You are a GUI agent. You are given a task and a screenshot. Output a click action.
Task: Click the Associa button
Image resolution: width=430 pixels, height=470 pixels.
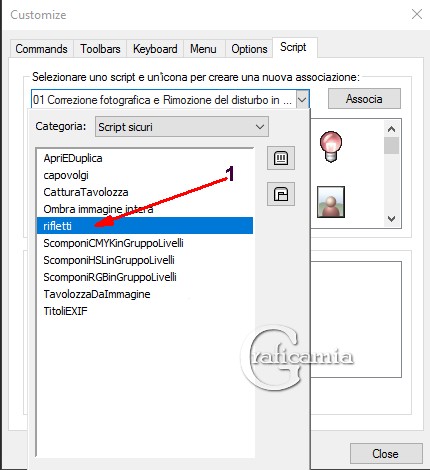pyautogui.click(x=364, y=99)
